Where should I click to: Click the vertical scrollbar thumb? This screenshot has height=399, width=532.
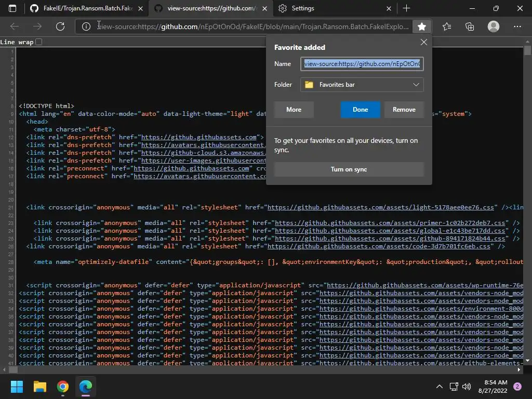click(527, 50)
